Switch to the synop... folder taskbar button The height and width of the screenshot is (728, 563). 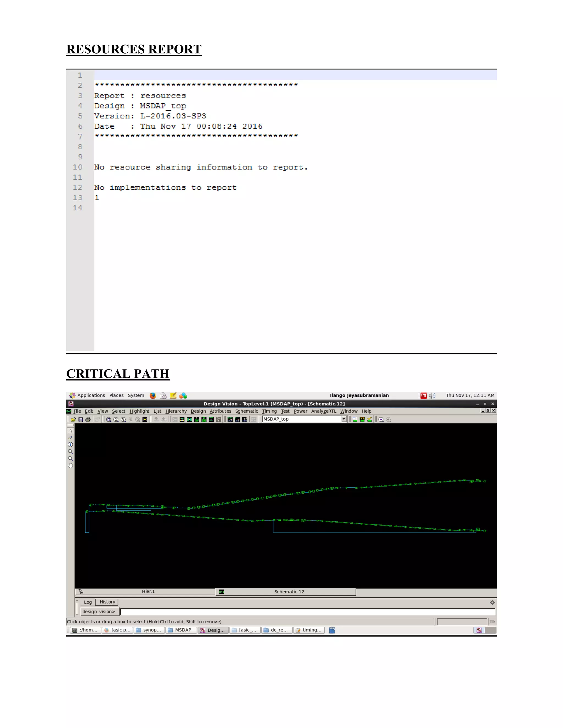point(149,630)
